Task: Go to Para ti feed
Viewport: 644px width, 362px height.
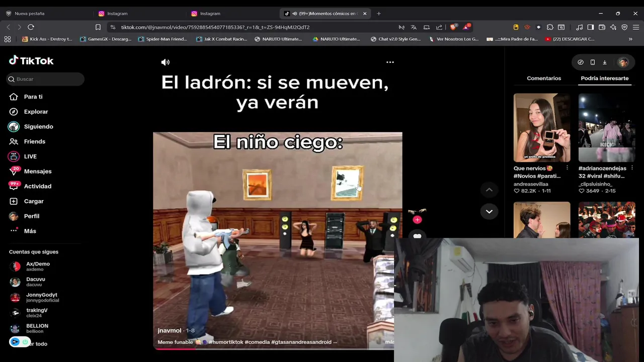Action: click(26, 97)
